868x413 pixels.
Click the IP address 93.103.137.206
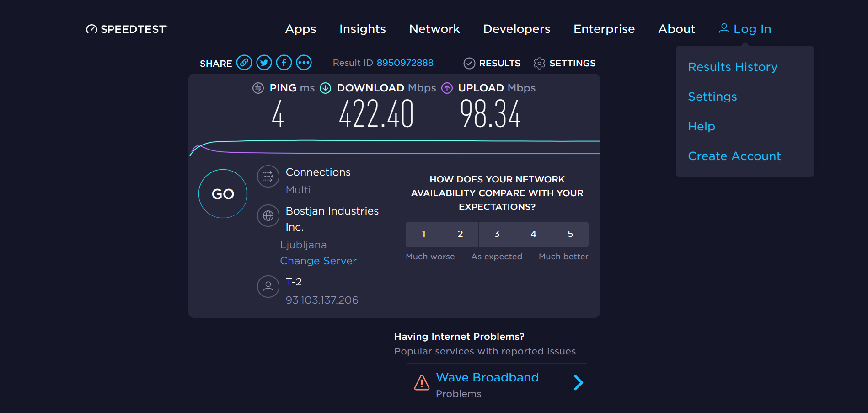point(322,300)
